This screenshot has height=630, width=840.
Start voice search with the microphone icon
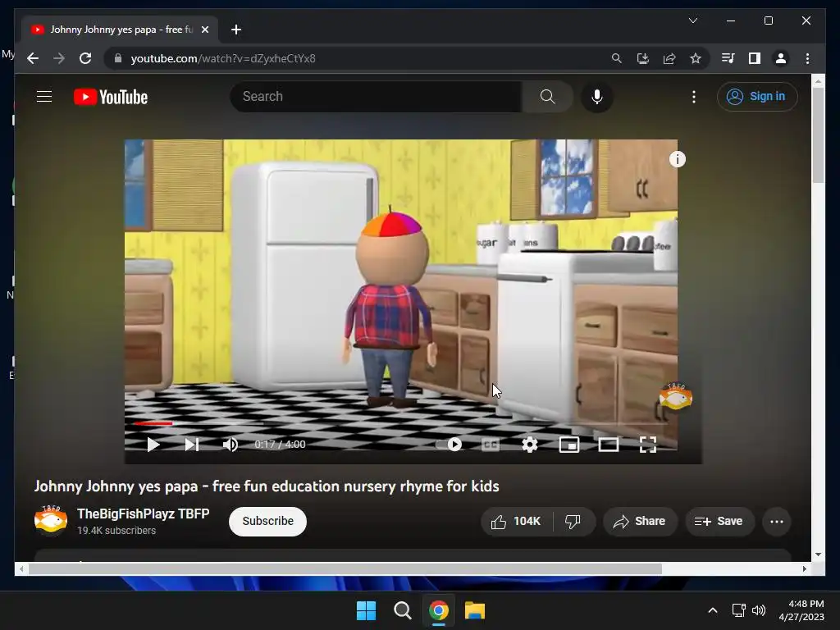click(597, 97)
